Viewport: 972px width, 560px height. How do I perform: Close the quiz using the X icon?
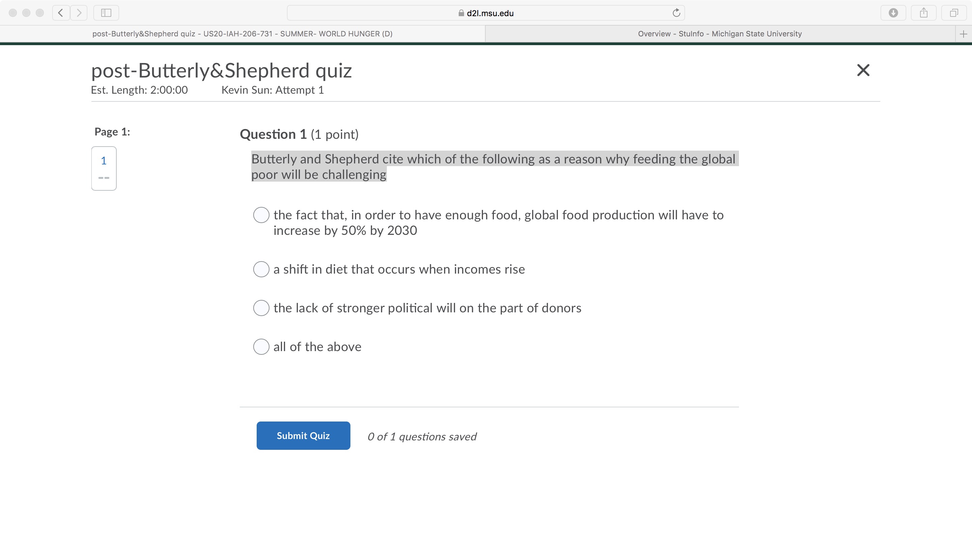coord(863,70)
